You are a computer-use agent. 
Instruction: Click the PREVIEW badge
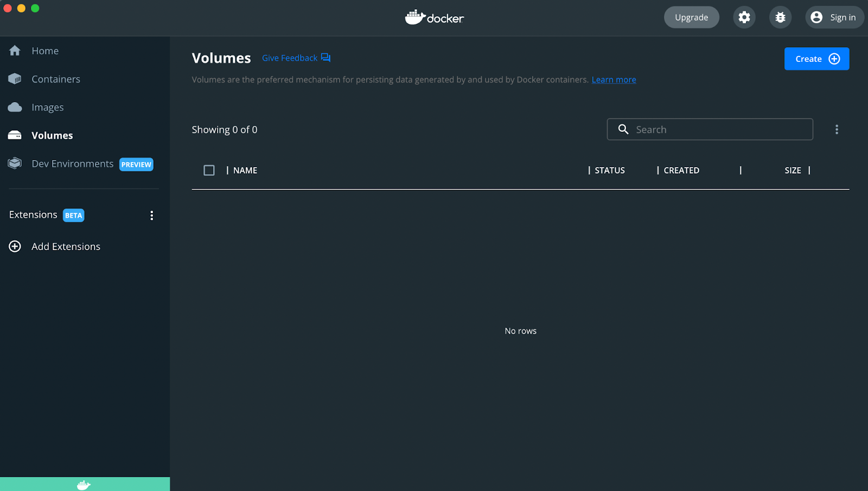[136, 164]
